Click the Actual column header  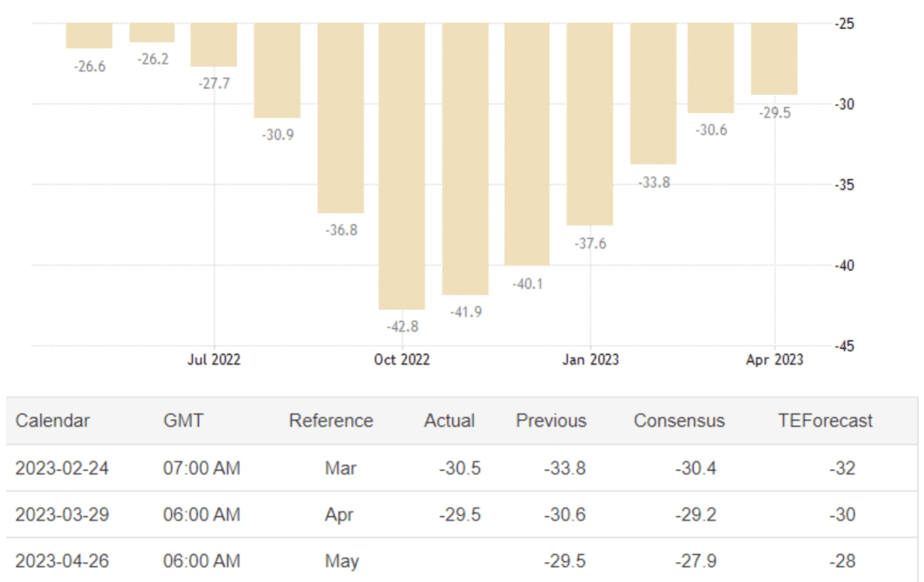[x=449, y=421]
